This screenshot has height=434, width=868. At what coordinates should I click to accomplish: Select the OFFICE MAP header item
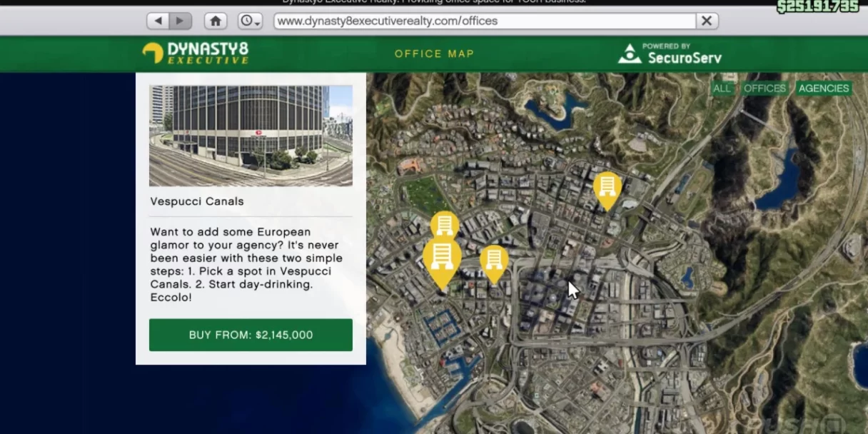click(x=434, y=54)
